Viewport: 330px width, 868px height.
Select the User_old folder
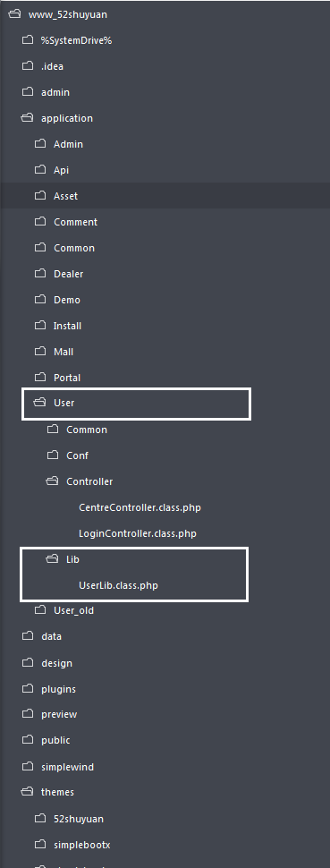click(73, 610)
